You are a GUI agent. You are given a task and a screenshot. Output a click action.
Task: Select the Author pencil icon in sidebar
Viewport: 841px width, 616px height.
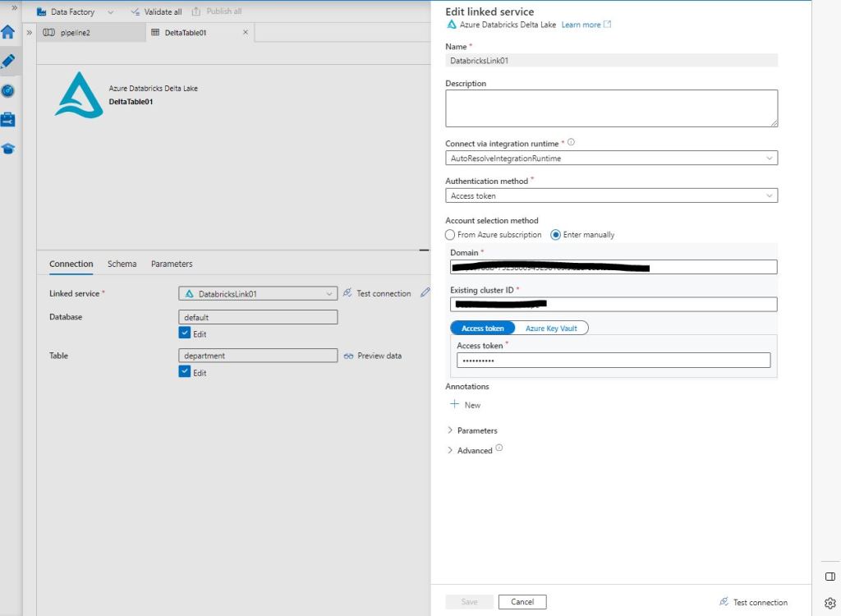pyautogui.click(x=8, y=62)
